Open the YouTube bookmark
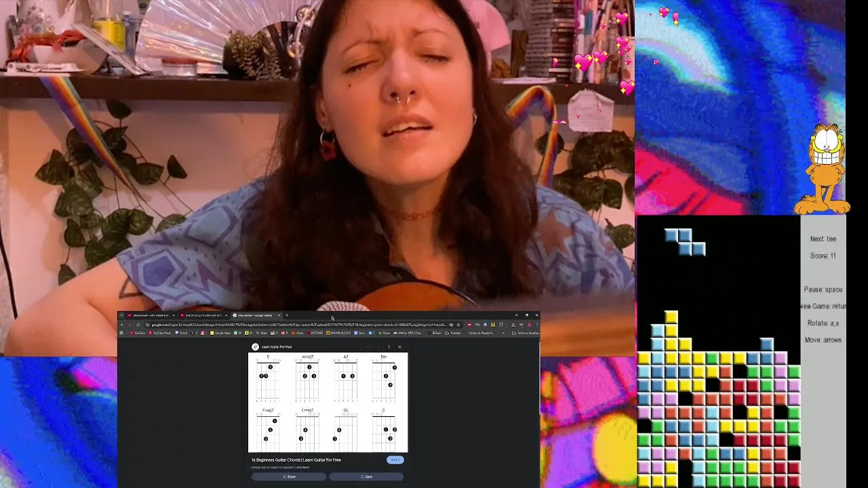Image resolution: width=868 pixels, height=488 pixels. point(137,333)
